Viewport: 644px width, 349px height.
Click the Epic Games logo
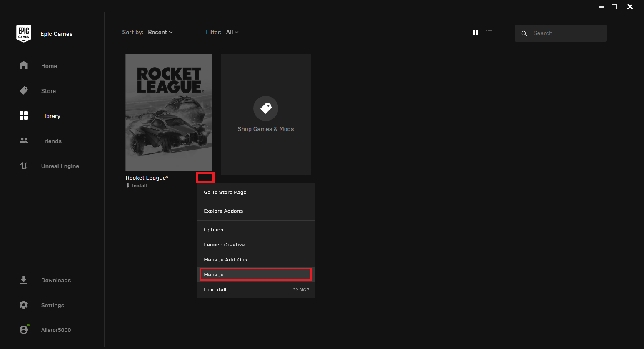[x=24, y=33]
